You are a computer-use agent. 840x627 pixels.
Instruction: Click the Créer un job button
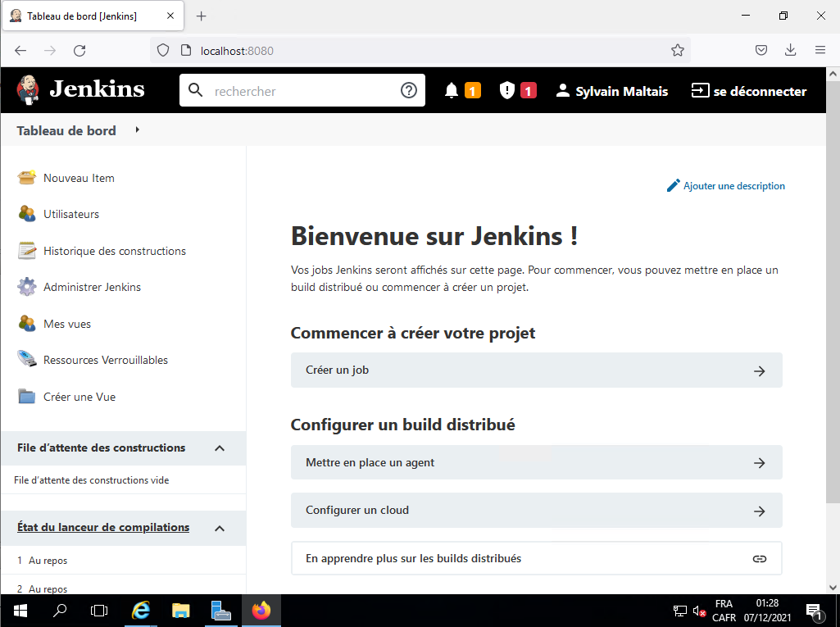pyautogui.click(x=536, y=370)
